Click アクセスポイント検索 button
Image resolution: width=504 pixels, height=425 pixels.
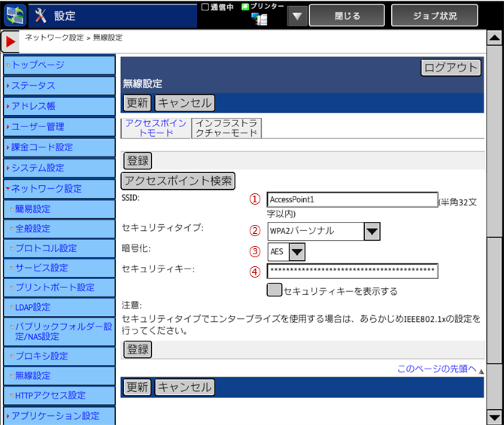178,181
